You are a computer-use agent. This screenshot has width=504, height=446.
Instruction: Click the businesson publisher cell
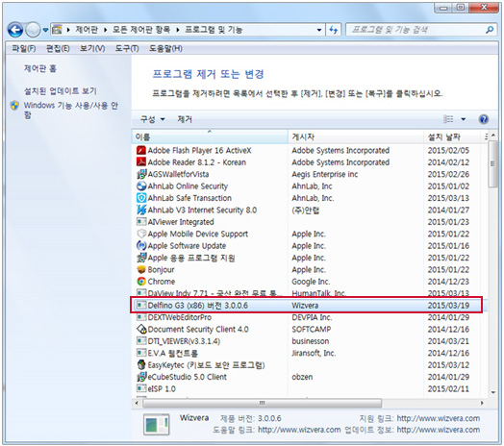click(311, 341)
